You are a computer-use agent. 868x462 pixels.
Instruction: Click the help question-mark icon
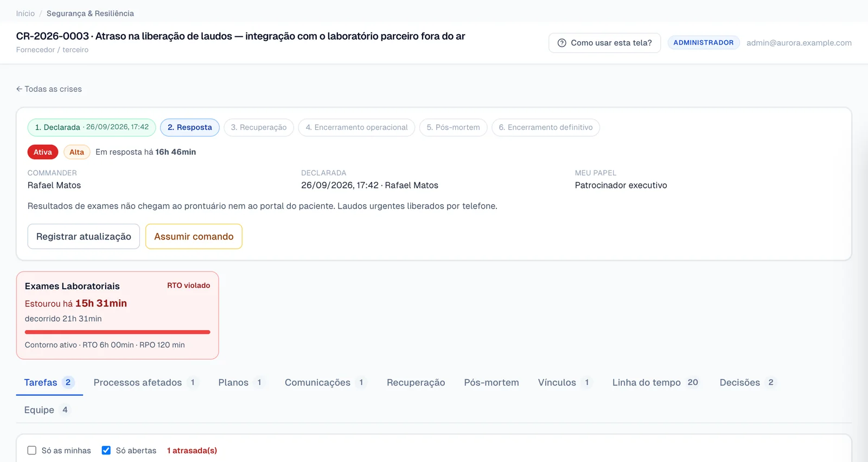pos(562,43)
